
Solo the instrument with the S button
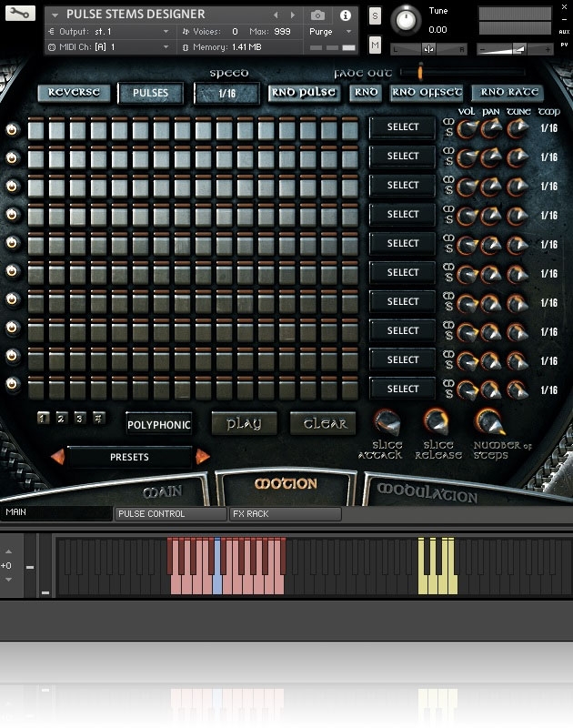click(376, 16)
